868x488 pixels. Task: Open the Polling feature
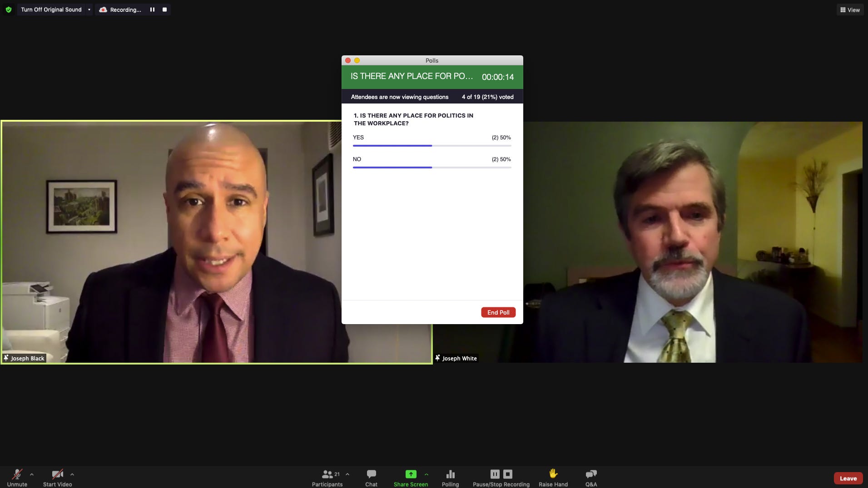point(450,478)
